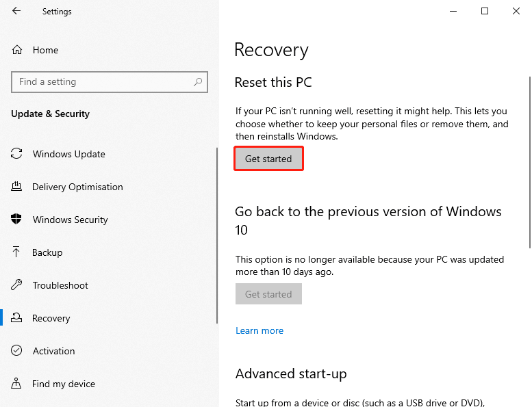Click the Windows Update sync icon
Viewport: 532px width, 407px height.
coord(16,154)
